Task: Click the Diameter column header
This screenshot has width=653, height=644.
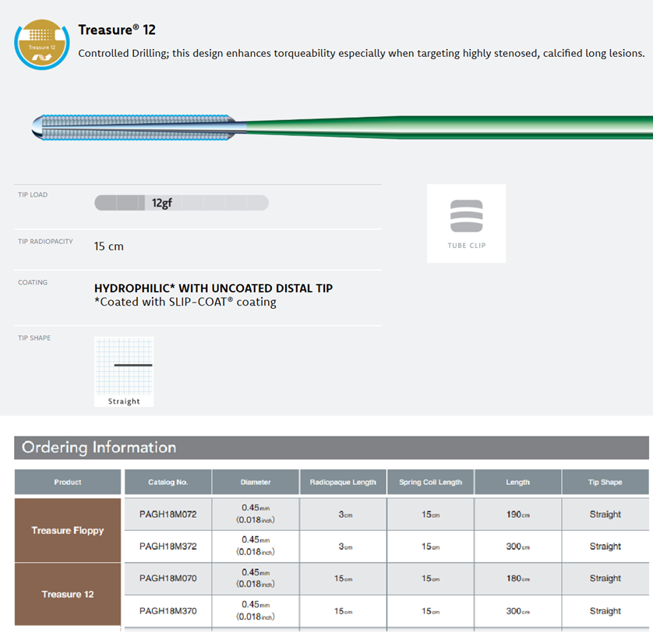Action: tap(256, 482)
